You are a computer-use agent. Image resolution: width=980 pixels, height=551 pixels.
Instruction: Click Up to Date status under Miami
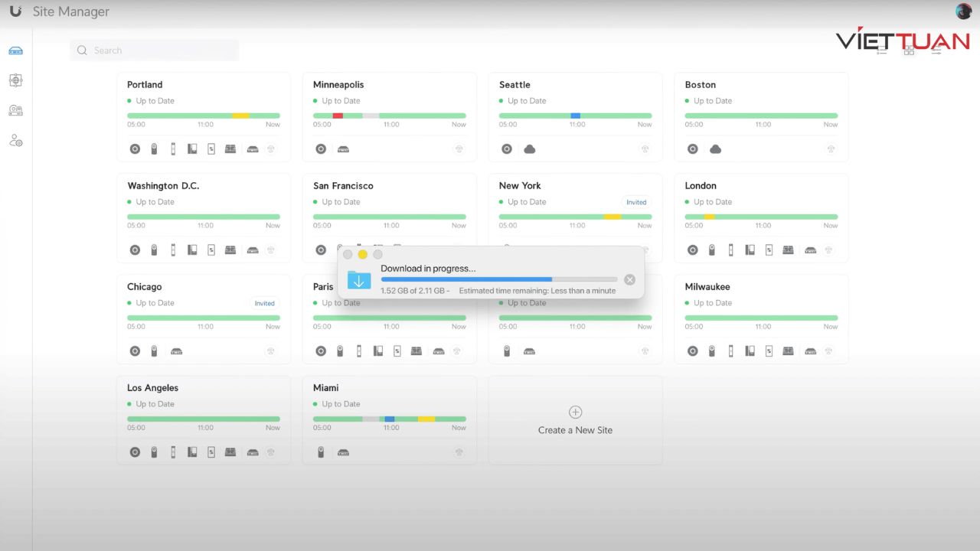341,404
